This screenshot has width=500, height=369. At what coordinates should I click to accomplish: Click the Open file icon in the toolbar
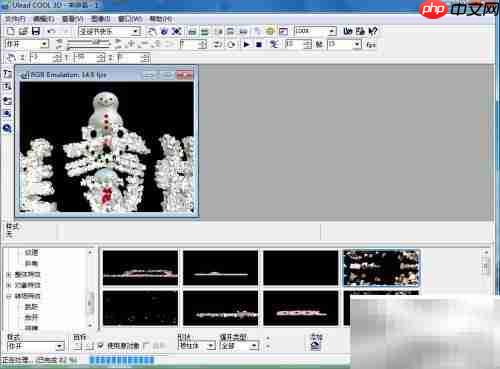(23, 32)
